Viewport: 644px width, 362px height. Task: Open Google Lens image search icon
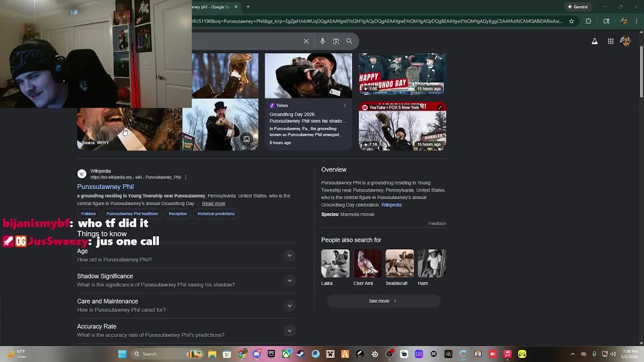336,41
